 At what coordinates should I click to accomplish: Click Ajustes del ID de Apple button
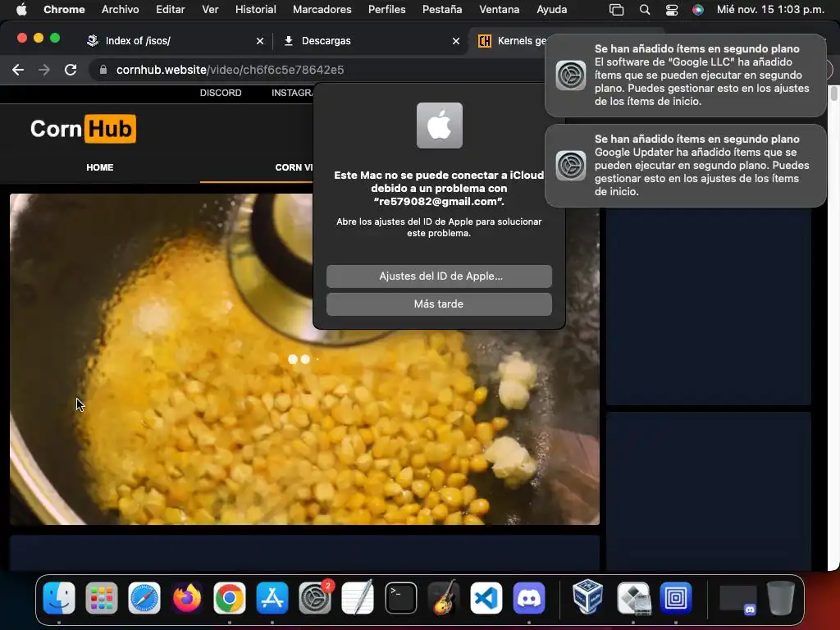[x=439, y=276]
